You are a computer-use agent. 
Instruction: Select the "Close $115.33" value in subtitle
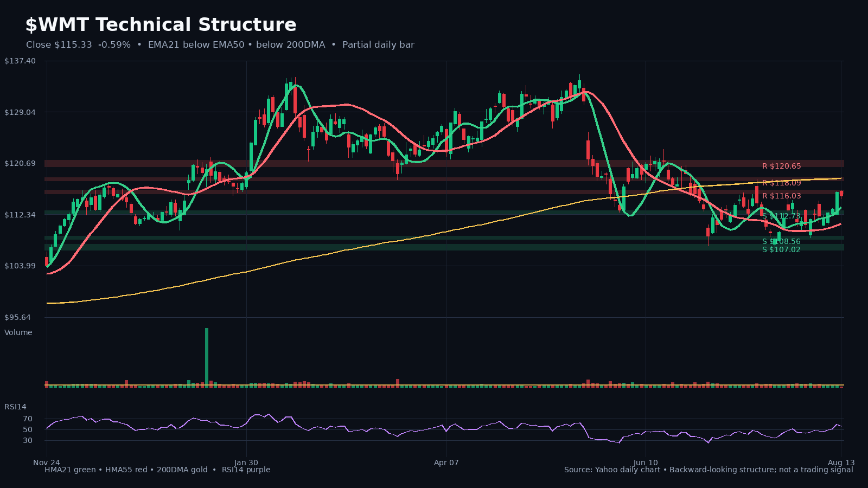[x=59, y=45]
